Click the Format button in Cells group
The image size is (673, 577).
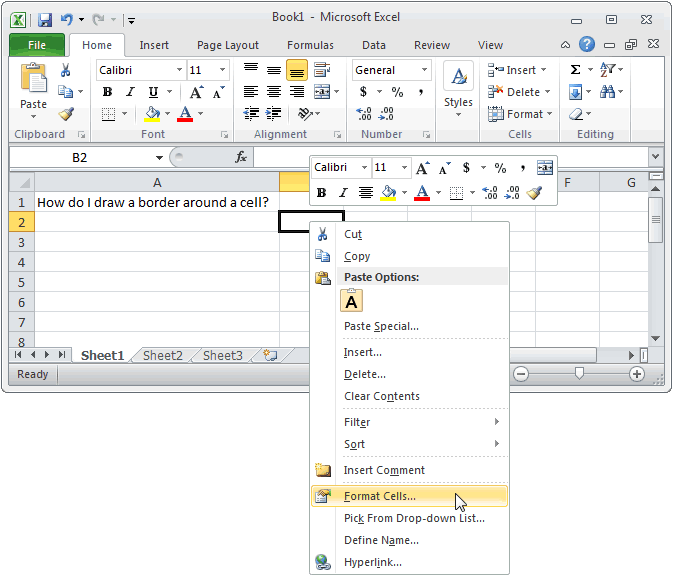tap(520, 114)
